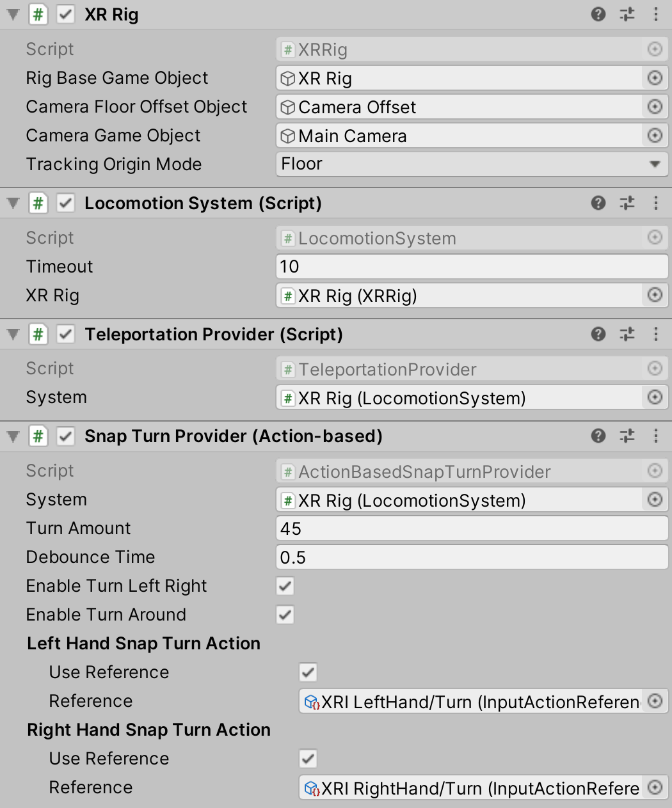
Task: Open the object picker for Camera Game Object
Action: [654, 136]
